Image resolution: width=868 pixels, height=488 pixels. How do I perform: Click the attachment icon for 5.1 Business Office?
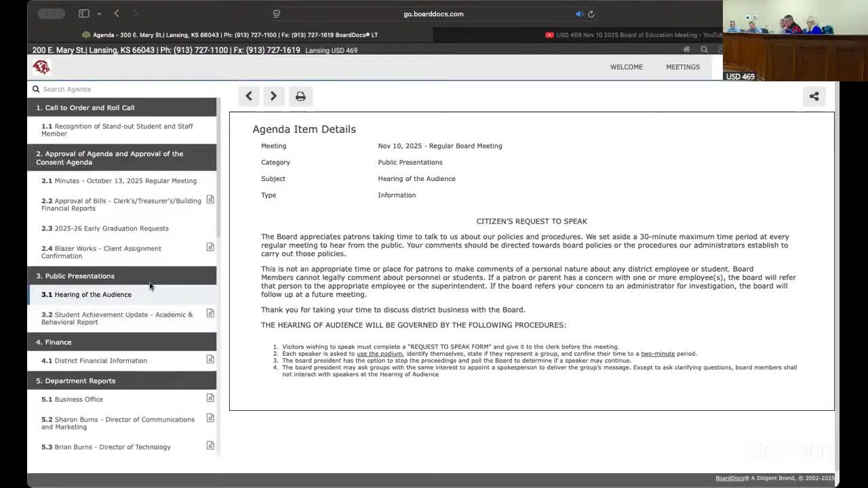click(210, 398)
